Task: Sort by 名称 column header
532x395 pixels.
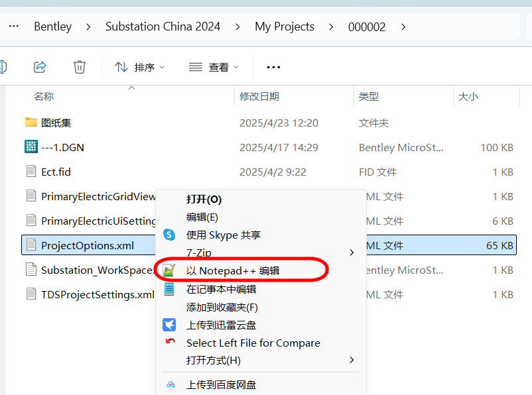Action: tap(44, 96)
